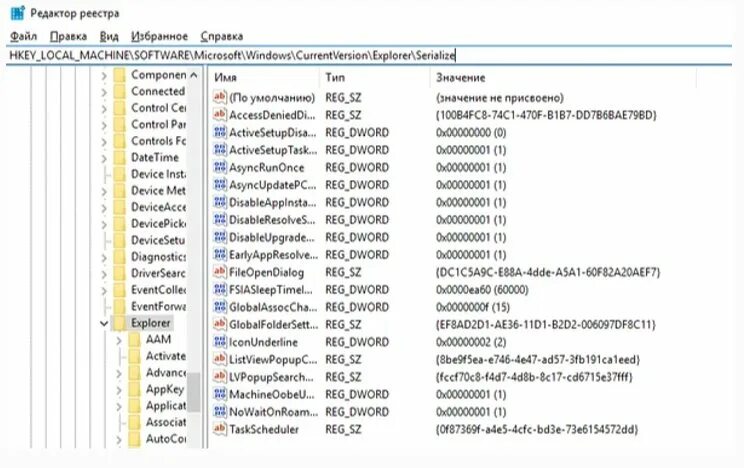The width and height of the screenshot is (744, 468).
Task: Select the IconUnderline DWORD icon
Action: click(220, 342)
